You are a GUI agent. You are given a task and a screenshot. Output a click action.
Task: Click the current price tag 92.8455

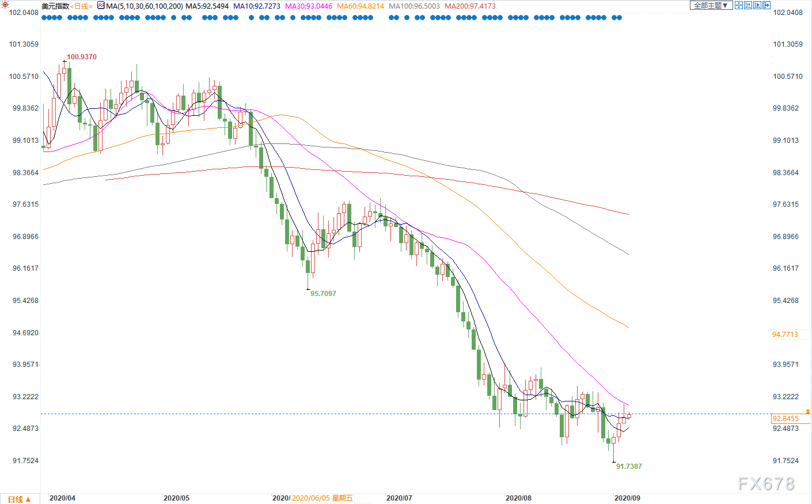point(786,419)
